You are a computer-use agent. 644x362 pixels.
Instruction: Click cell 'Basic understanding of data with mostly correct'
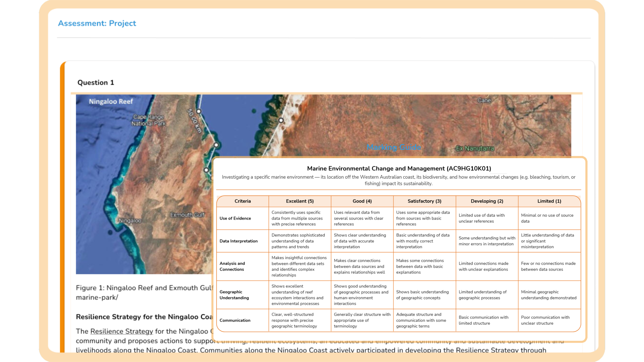(425, 241)
